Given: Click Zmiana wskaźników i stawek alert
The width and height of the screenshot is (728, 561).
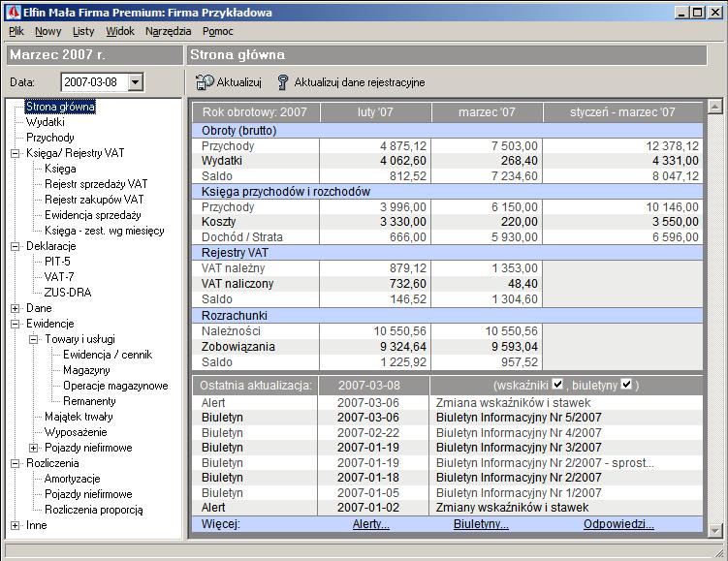Looking at the screenshot, I should click(x=514, y=403).
